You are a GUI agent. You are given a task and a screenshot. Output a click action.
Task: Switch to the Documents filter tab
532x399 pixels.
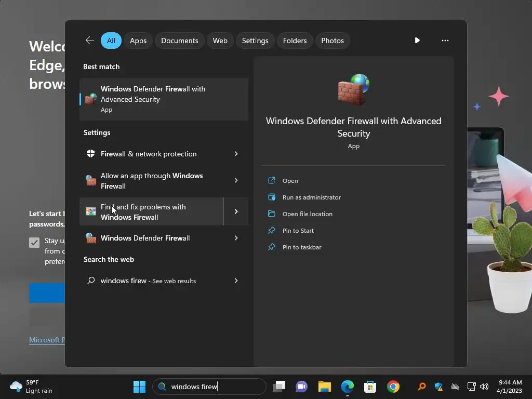[x=179, y=41]
